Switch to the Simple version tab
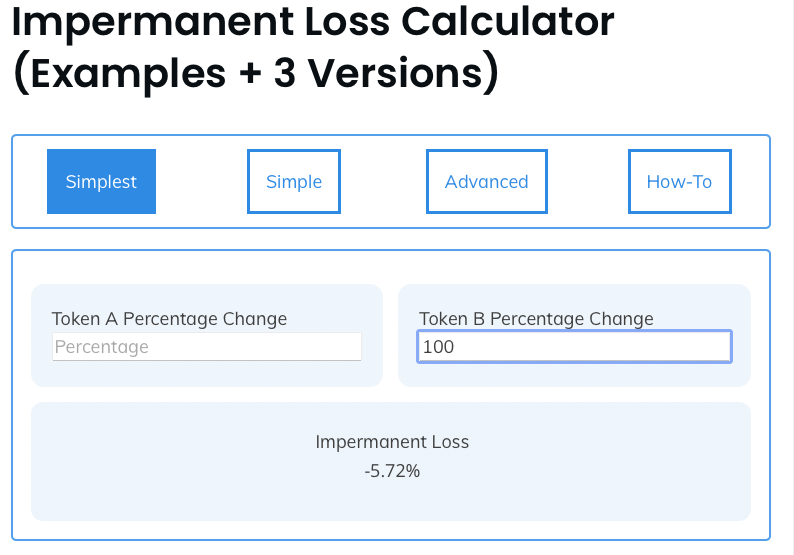The width and height of the screenshot is (794, 555). pyautogui.click(x=293, y=181)
